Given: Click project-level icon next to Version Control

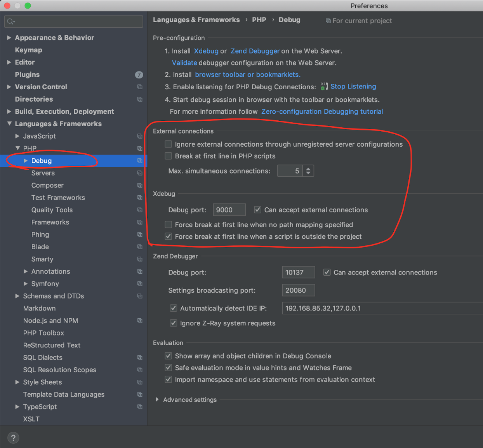Looking at the screenshot, I should coord(140,87).
